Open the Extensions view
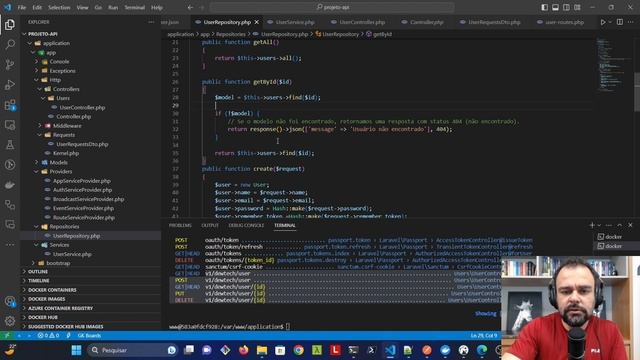 point(10,105)
